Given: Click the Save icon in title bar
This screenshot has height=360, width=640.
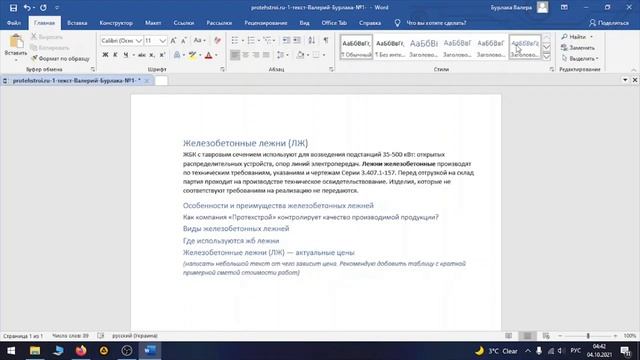Looking at the screenshot, I should click(x=13, y=8).
